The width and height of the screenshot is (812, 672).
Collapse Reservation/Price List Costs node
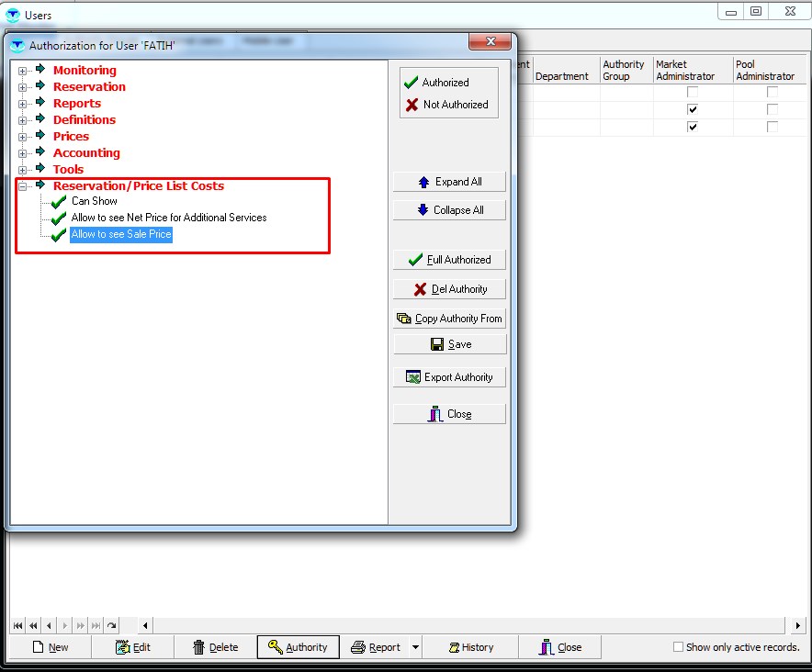click(x=23, y=186)
